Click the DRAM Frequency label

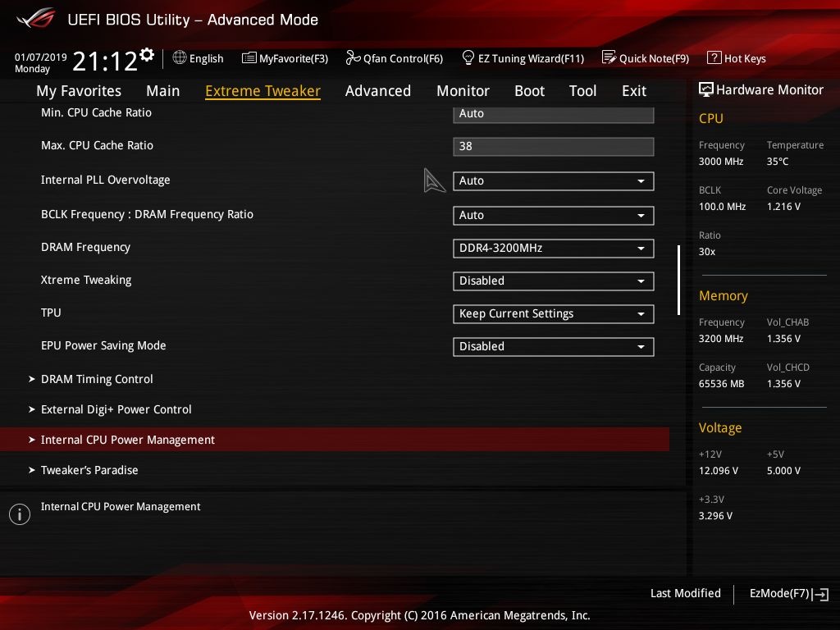click(x=85, y=248)
